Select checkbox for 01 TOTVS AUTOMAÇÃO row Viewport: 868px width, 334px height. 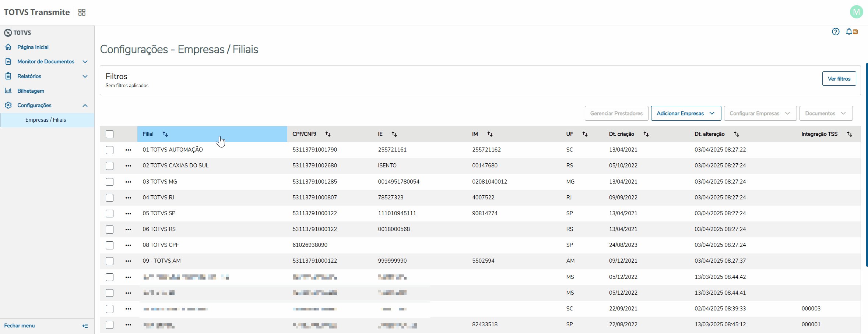(x=109, y=150)
